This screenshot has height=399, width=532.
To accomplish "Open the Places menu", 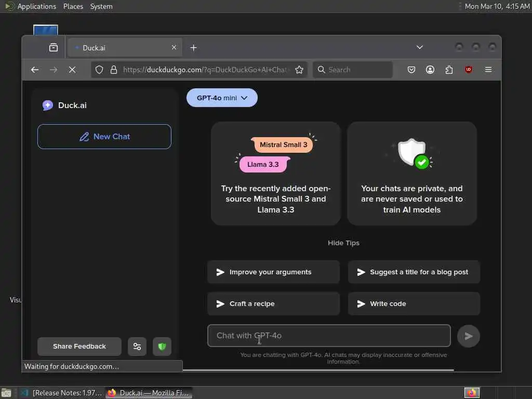I will click(73, 6).
